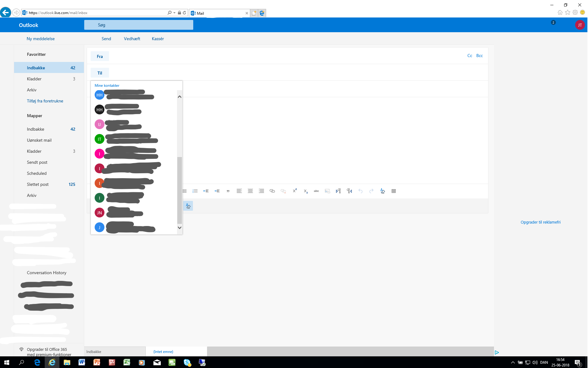This screenshot has height=368, width=588.
Task: Switch to the (Intet emne) draft tab
Action: [x=163, y=352]
